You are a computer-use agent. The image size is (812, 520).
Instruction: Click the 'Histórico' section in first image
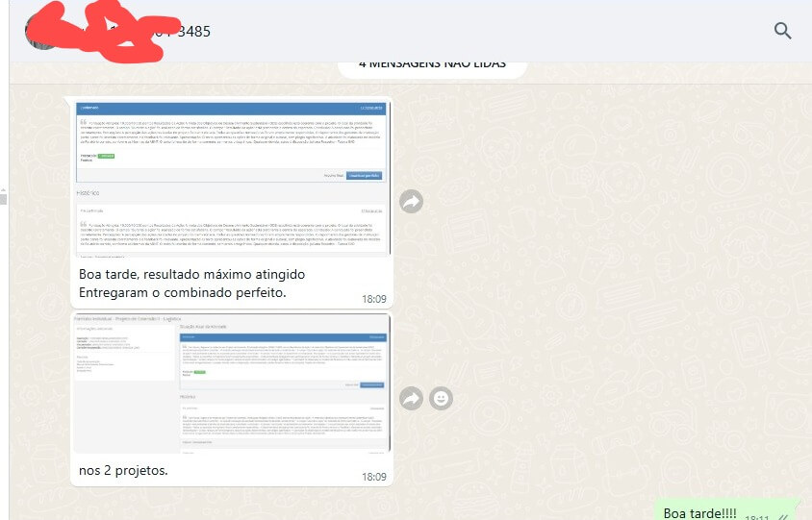(89, 193)
